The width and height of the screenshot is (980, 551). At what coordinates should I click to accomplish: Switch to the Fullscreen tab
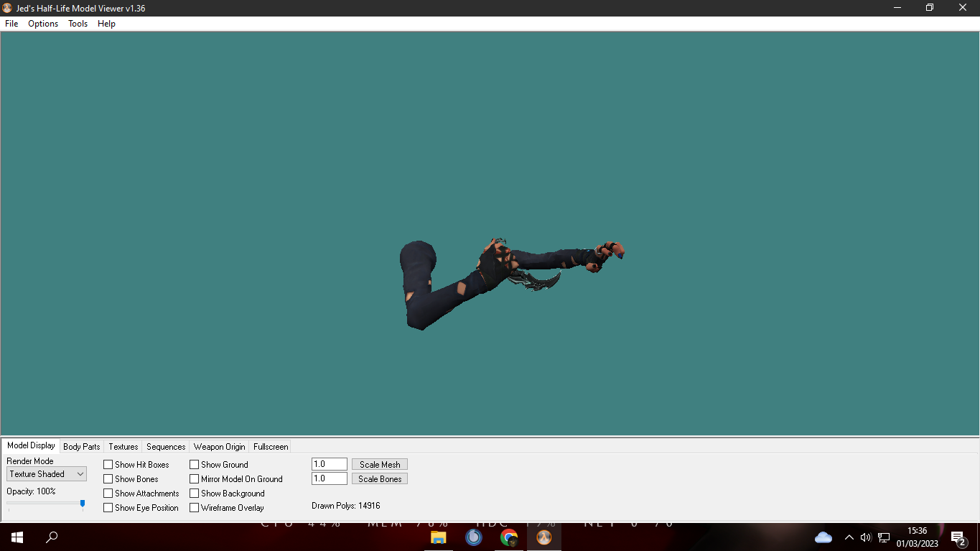271,447
